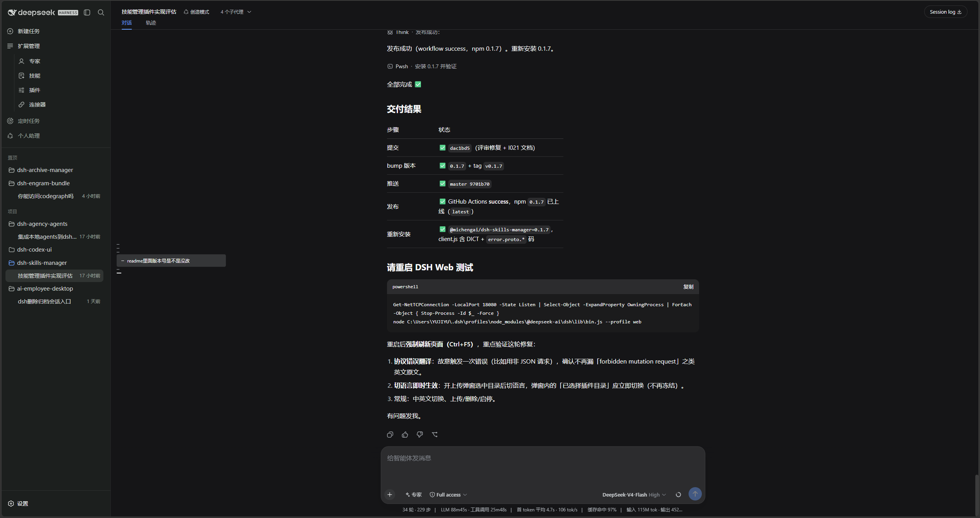Open the search icon in sidebar header
The width and height of the screenshot is (980, 518).
point(101,12)
